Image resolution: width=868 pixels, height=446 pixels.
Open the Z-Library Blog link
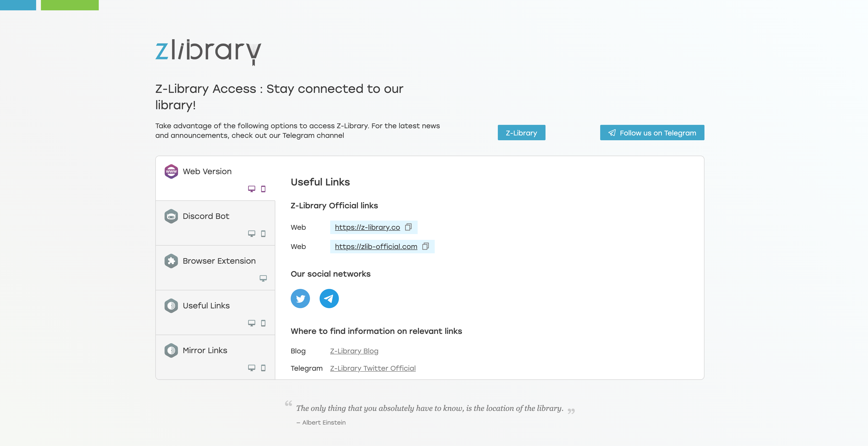(354, 351)
